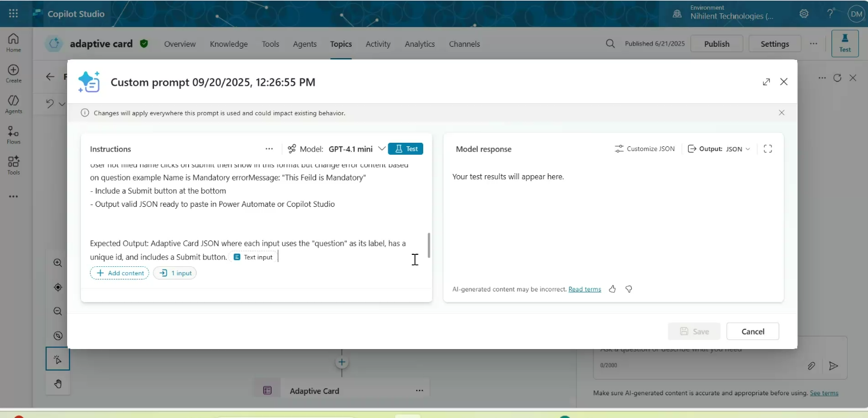
Task: Click zoom in icon on canvas
Action: tap(58, 263)
